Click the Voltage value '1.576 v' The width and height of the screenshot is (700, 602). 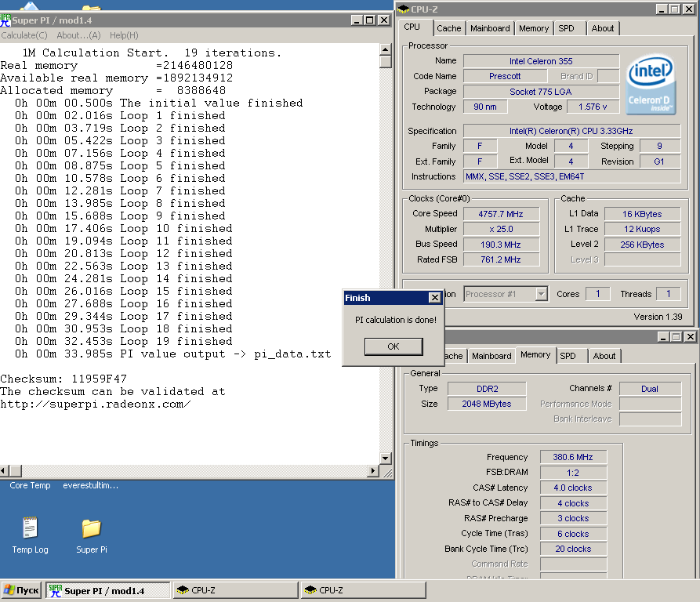(x=593, y=107)
